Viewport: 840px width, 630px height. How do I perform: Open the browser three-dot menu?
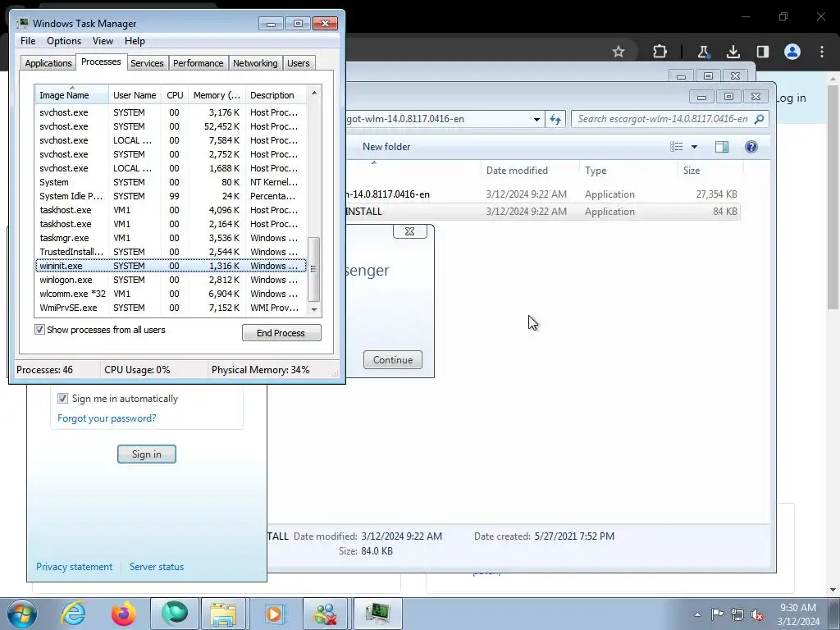tap(822, 52)
